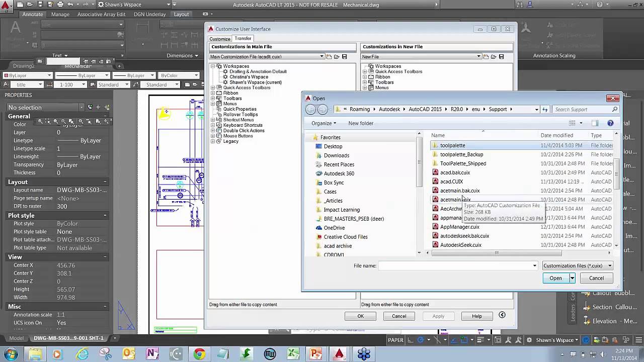Click the Save icon in Quick Access toolbar
This screenshot has width=644, height=362.
click(40, 5)
